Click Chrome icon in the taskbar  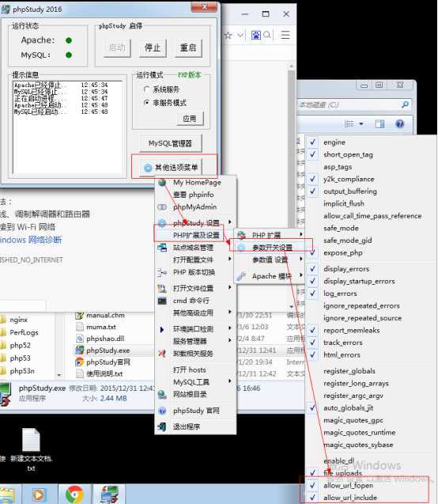74,495
